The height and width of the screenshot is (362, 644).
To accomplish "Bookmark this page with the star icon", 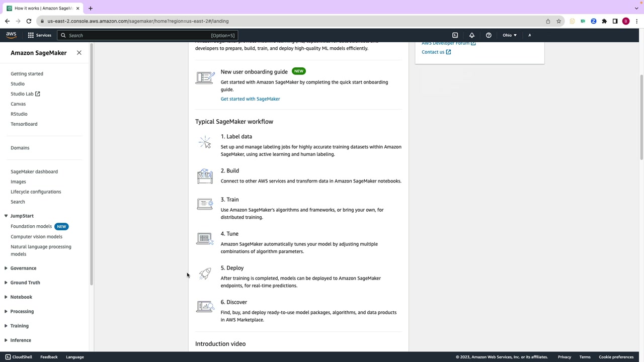I will (558, 21).
